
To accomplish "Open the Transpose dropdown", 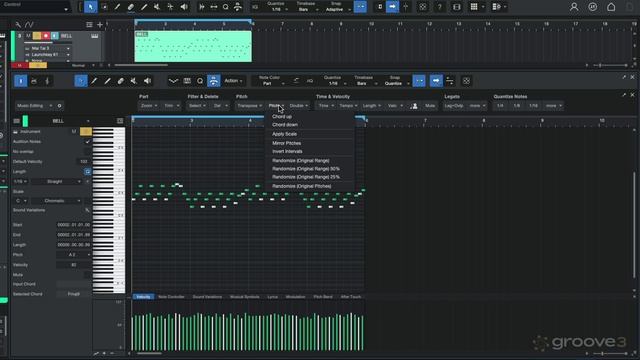I will coord(249,106).
